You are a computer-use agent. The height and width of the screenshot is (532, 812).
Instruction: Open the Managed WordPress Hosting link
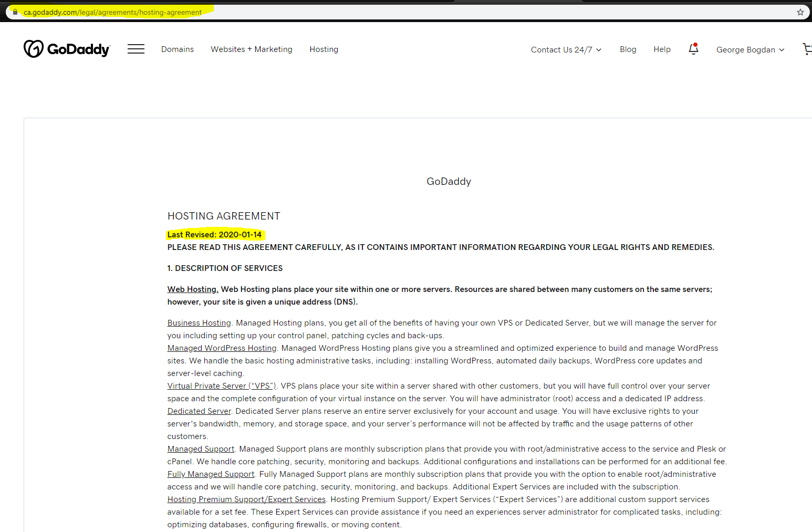(x=221, y=348)
